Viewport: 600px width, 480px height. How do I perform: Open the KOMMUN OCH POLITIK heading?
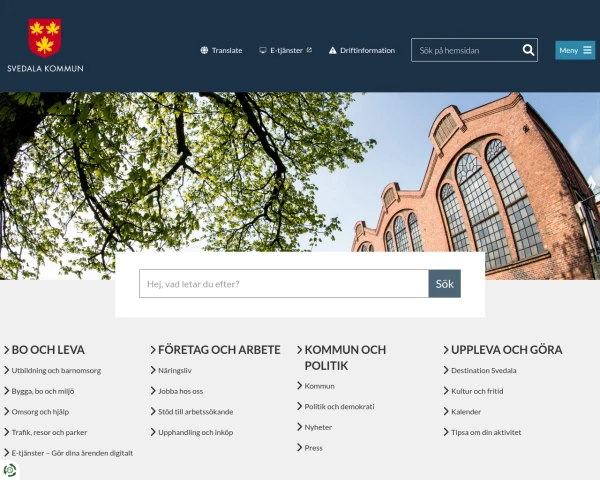point(345,358)
